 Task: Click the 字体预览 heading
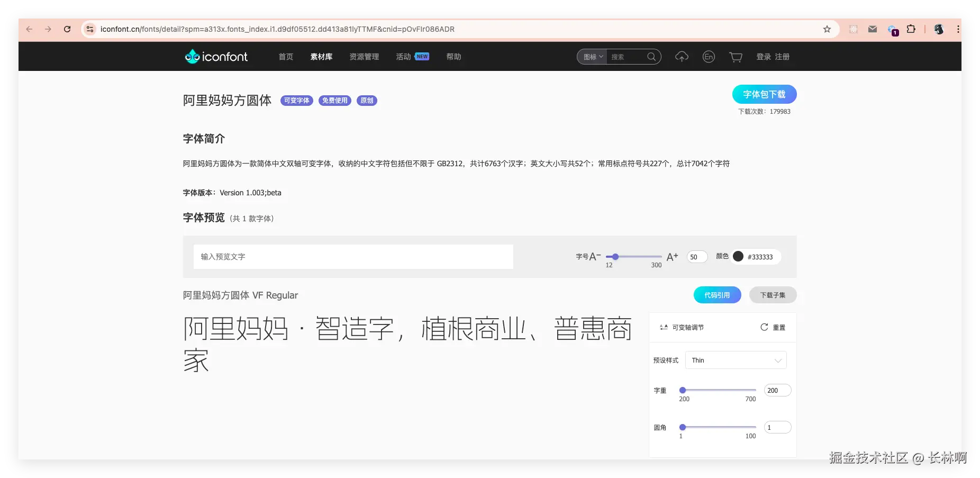[204, 218]
